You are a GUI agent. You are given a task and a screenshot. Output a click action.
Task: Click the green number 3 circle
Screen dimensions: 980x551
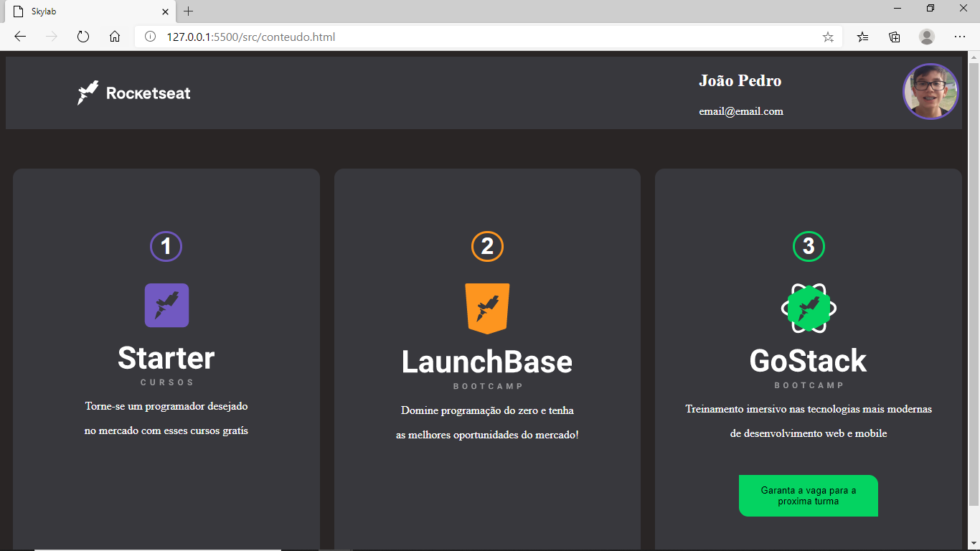(x=809, y=247)
